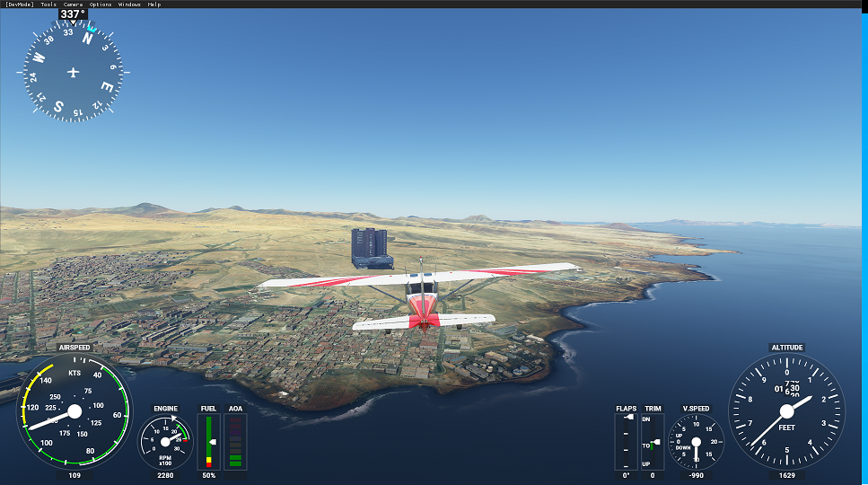Click the 1629 altitude readout
The image size is (868, 485).
786,476
